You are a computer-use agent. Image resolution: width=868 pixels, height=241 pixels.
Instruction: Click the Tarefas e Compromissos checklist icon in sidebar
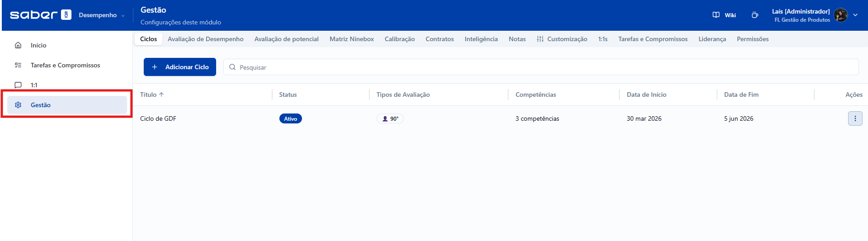tap(18, 65)
